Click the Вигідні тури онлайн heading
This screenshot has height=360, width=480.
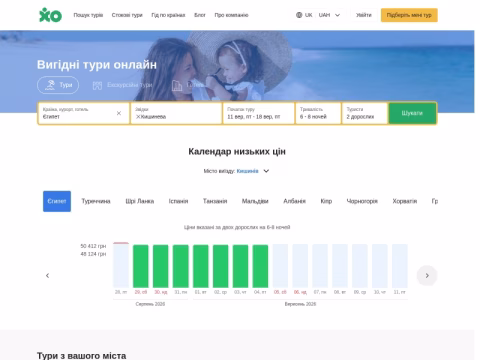click(x=97, y=65)
